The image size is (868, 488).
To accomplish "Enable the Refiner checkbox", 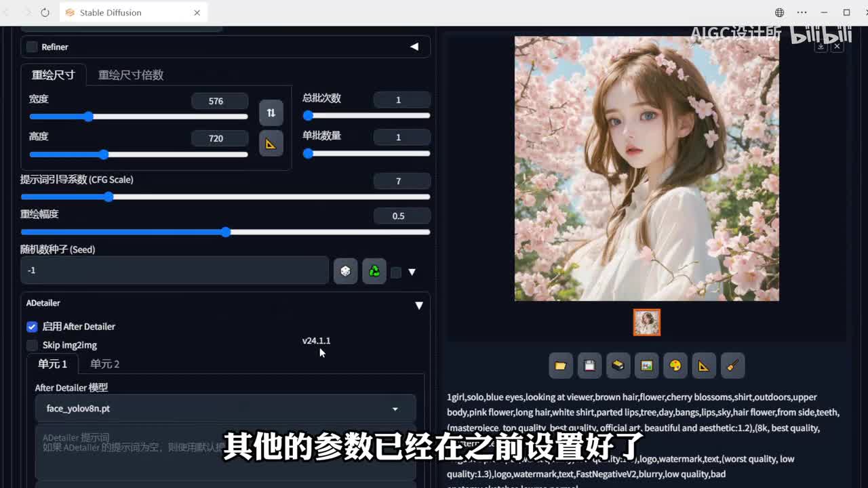I will click(x=32, y=47).
